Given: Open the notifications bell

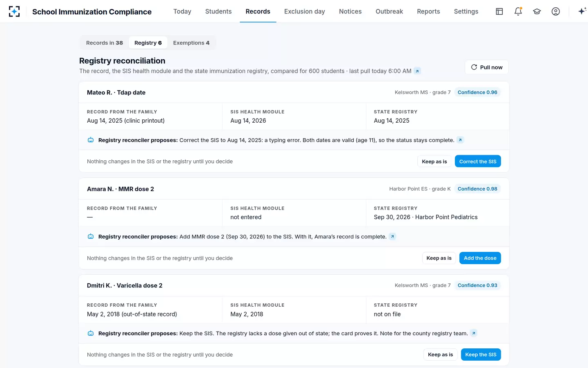Looking at the screenshot, I should click(518, 11).
